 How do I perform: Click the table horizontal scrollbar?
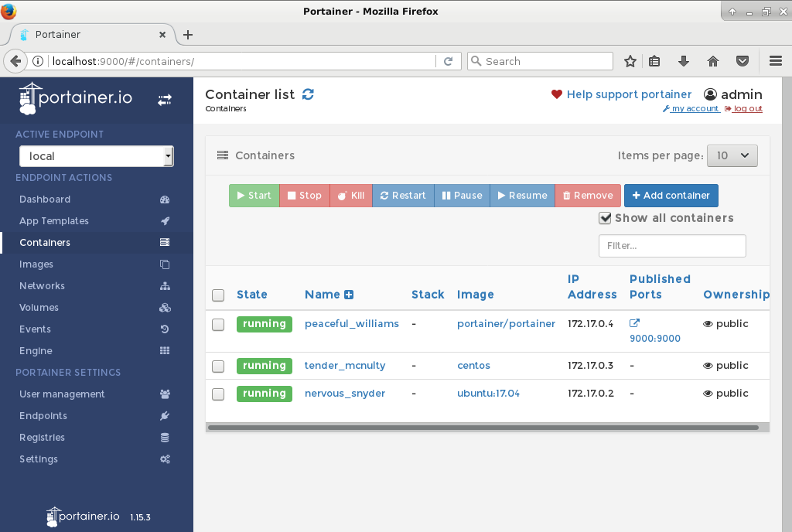[x=483, y=428]
